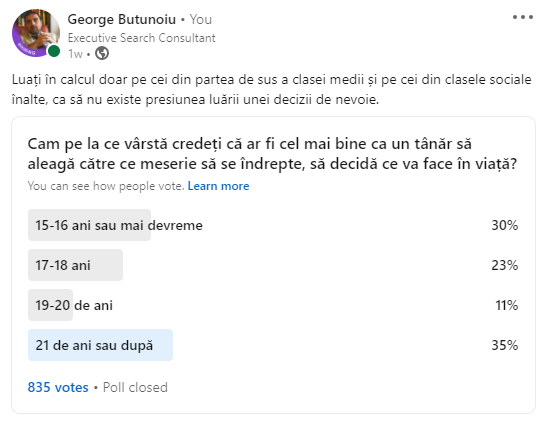This screenshot has height=423, width=547.
Task: Click the globe public visibility icon
Action: (102, 53)
